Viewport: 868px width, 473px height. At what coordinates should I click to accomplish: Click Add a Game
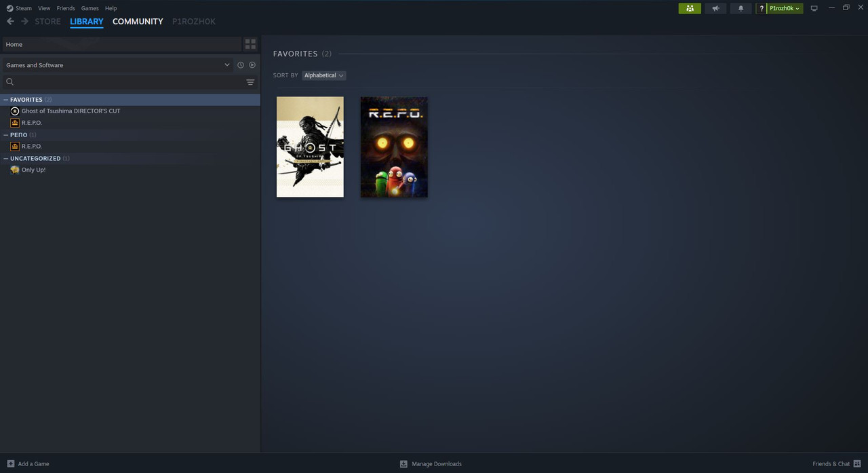coord(33,464)
